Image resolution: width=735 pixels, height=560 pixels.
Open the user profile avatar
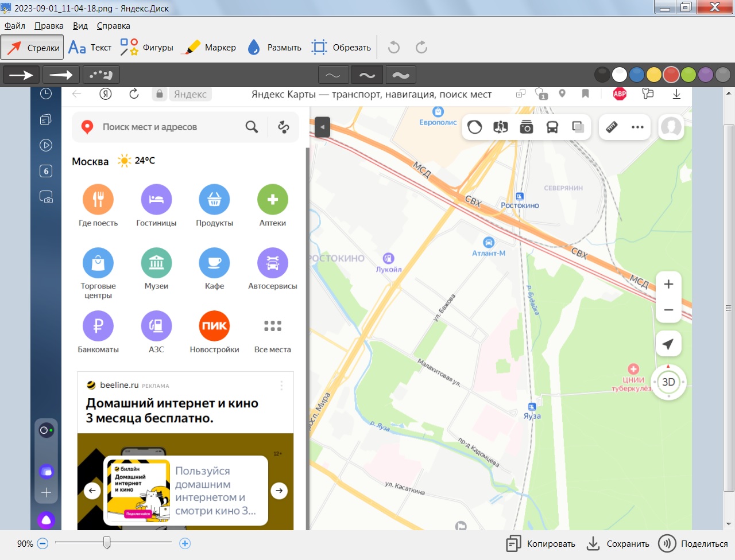pos(671,127)
